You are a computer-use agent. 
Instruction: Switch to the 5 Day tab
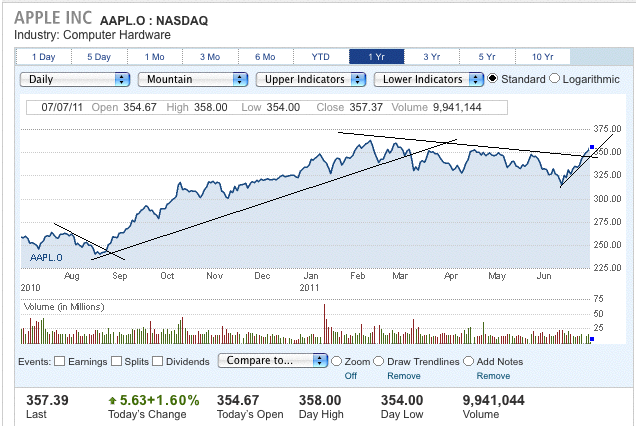tap(99, 57)
